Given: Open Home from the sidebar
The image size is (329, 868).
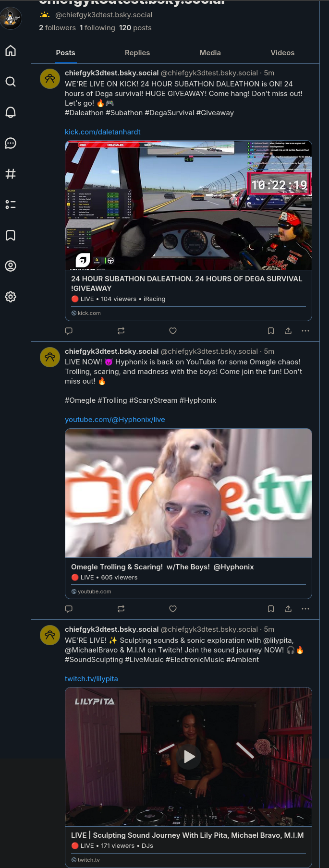Looking at the screenshot, I should [x=11, y=51].
